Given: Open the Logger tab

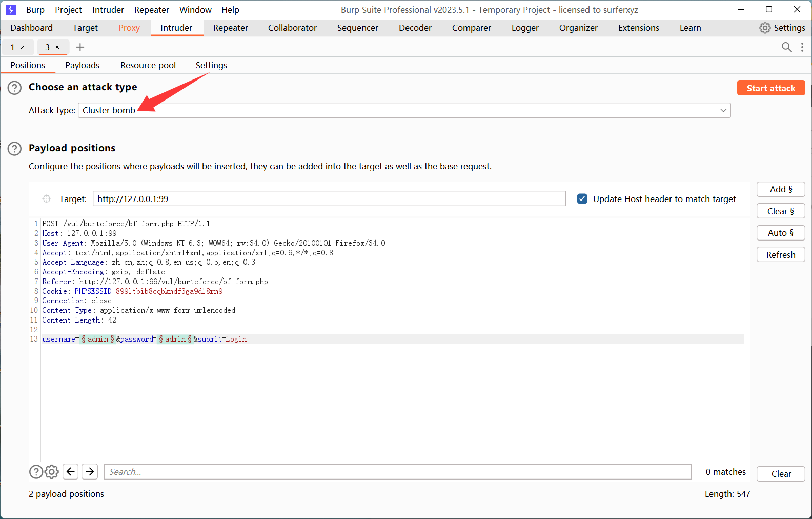Looking at the screenshot, I should click(525, 28).
